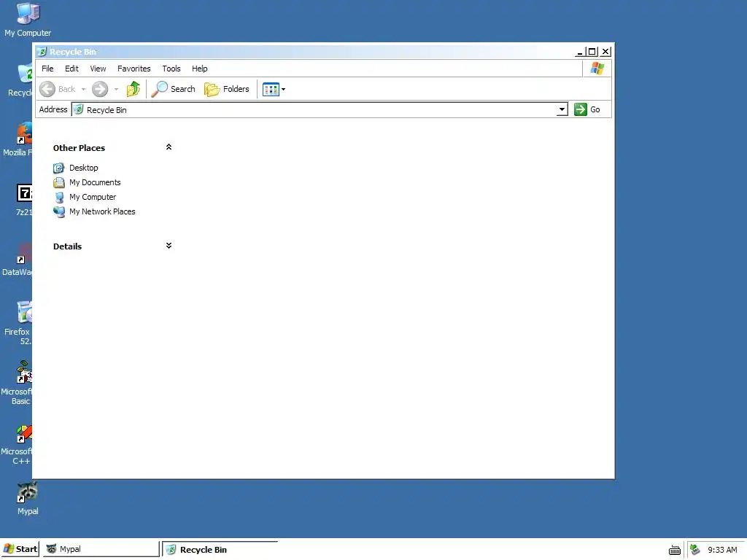The width and height of the screenshot is (747, 560).
Task: Click the Forward navigation arrow icon
Action: (99, 89)
